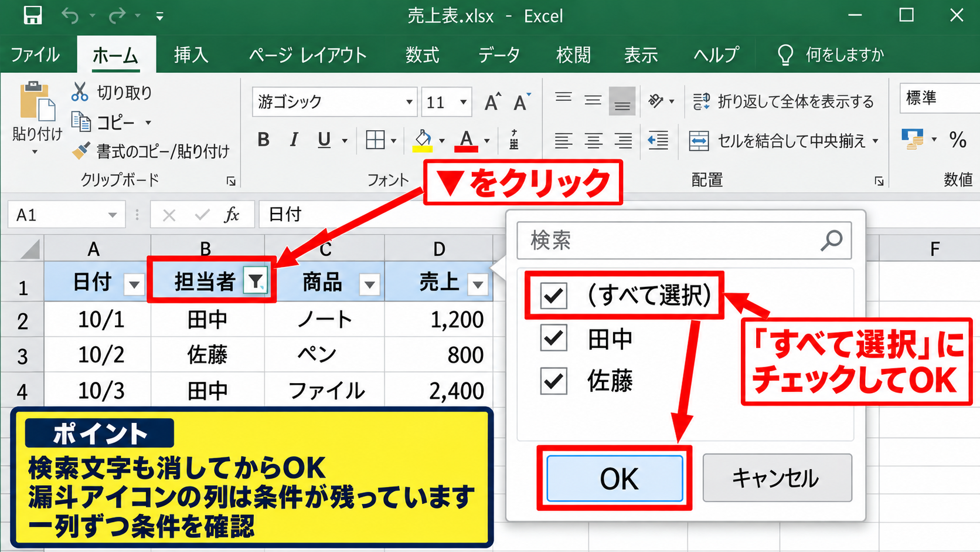Switch to the 校閲 tab
The image size is (980, 552).
coord(573,55)
